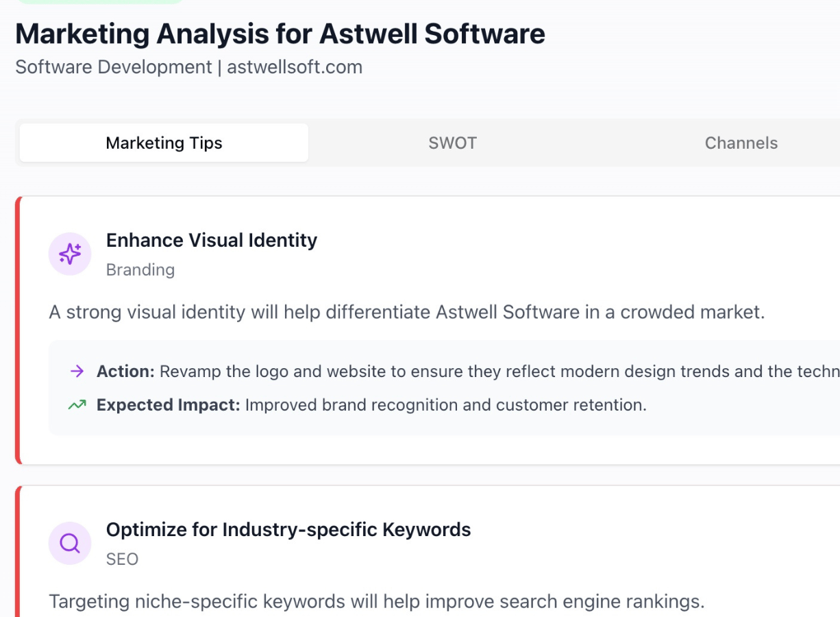The width and height of the screenshot is (840, 617).
Task: Click the Action line about revamping the logo
Action: pyautogui.click(x=466, y=372)
